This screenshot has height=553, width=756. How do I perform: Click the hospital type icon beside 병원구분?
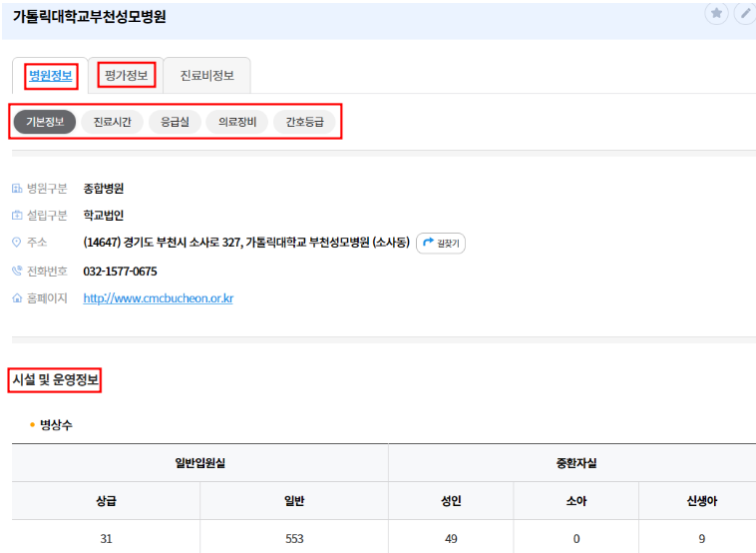coord(17,189)
